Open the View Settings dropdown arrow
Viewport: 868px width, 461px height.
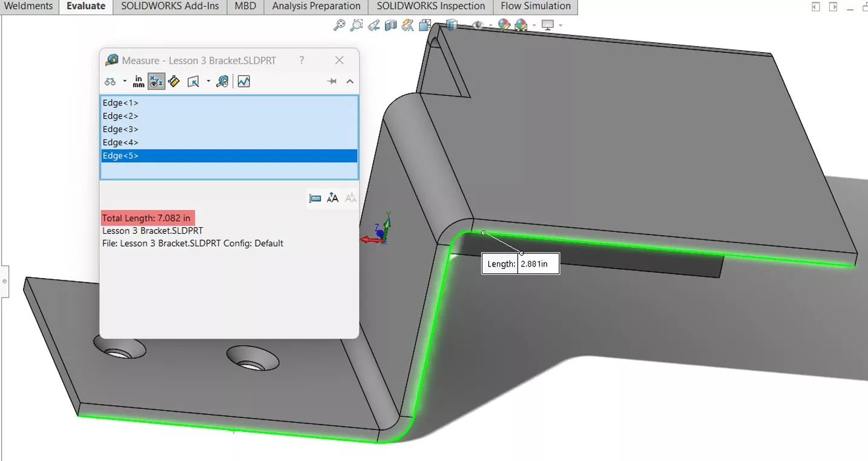click(561, 25)
